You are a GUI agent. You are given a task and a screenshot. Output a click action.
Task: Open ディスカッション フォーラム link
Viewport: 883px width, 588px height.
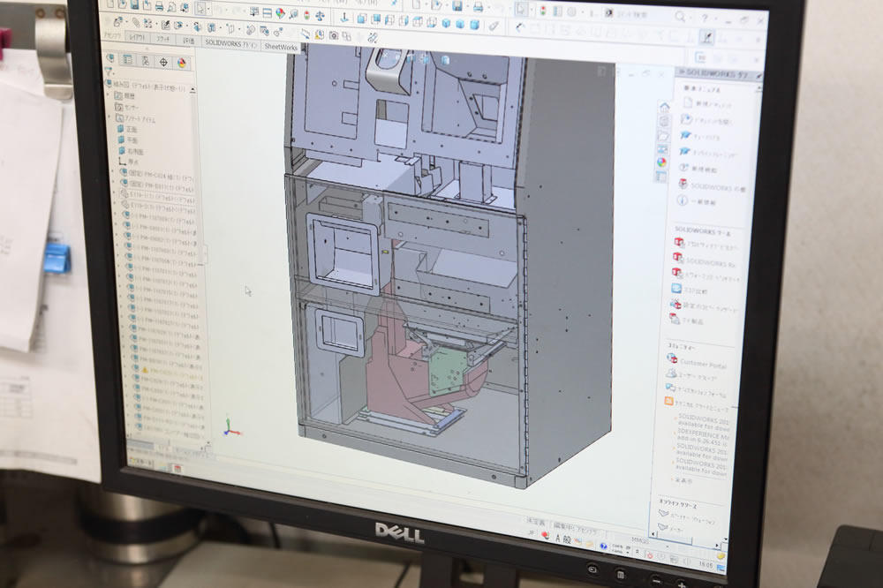pos(697,391)
